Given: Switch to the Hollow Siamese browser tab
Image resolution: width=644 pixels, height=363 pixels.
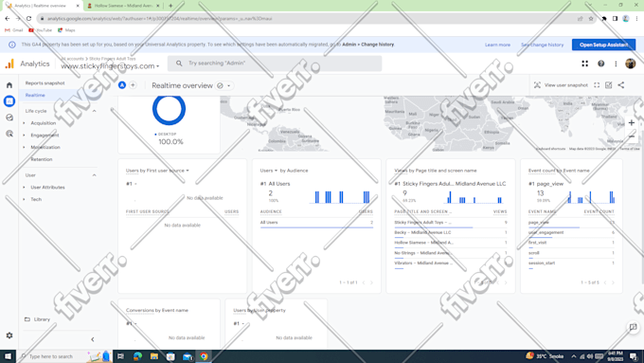Looking at the screenshot, I should 123,6.
